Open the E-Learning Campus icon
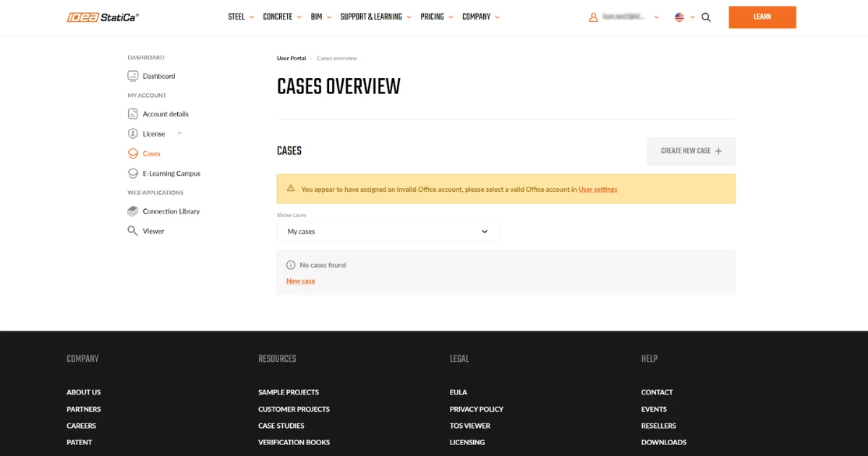Viewport: 868px width, 456px height. 133,174
